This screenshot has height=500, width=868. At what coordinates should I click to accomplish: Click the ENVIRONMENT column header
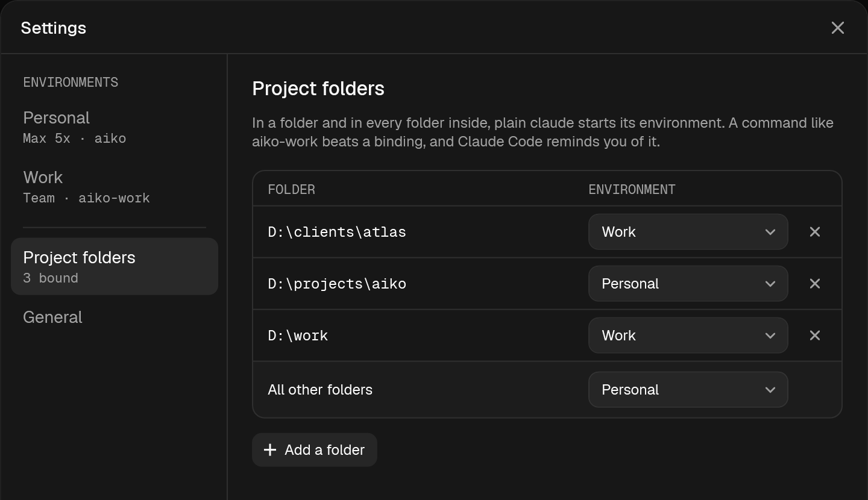[x=632, y=189]
